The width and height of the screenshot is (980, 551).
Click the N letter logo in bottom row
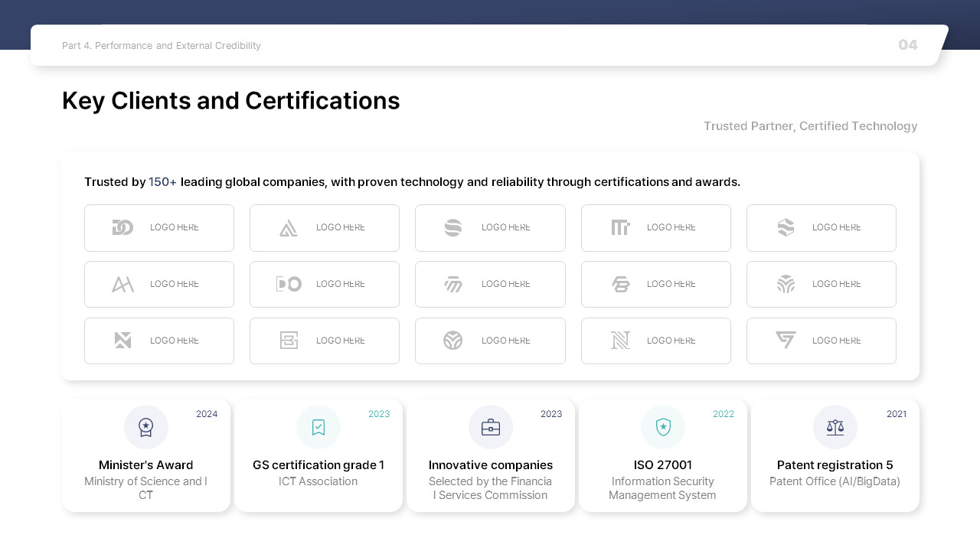[x=620, y=341]
